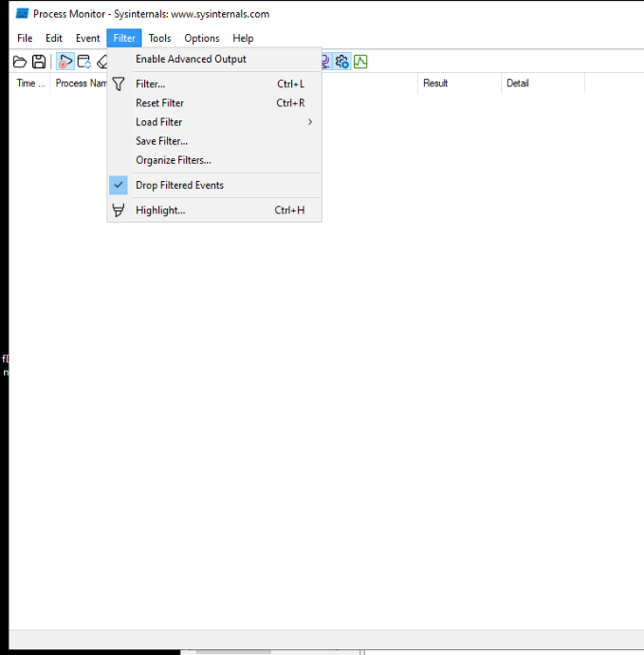This screenshot has width=644, height=655.
Task: Toggle the Autoscroll toolbar button
Action: [84, 62]
